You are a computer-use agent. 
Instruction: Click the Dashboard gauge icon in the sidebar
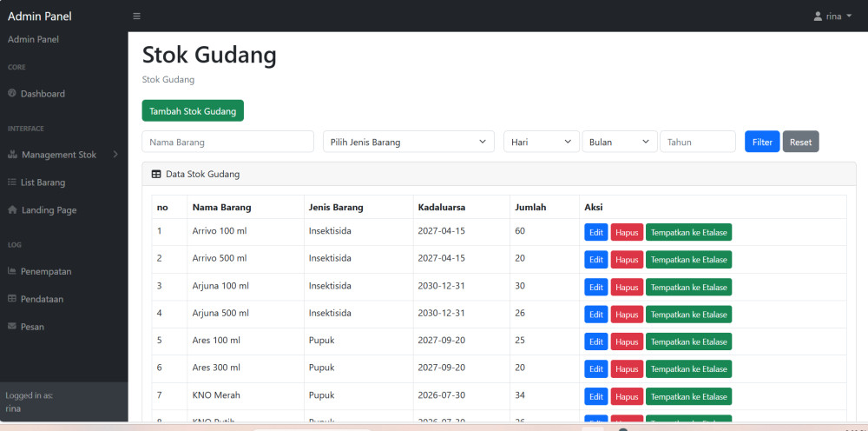[x=12, y=94]
